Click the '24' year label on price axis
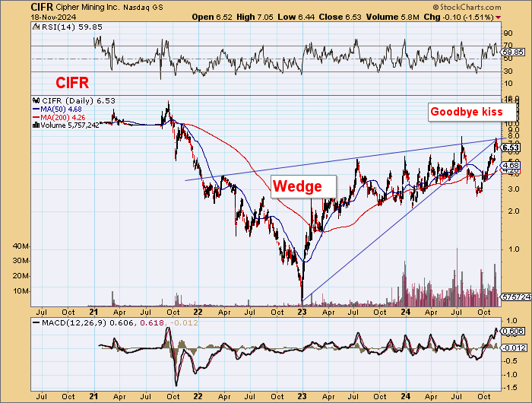532x403 pixels. [x=405, y=312]
